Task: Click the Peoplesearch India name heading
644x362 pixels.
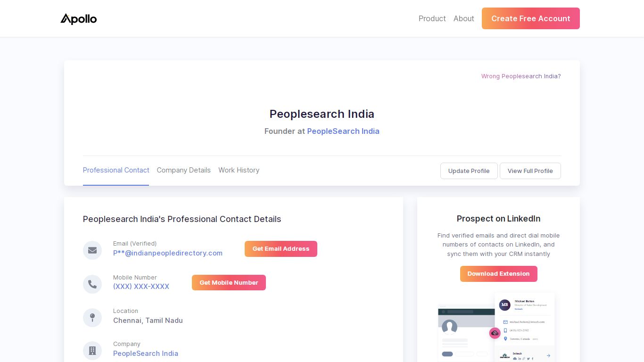Action: coord(322,114)
